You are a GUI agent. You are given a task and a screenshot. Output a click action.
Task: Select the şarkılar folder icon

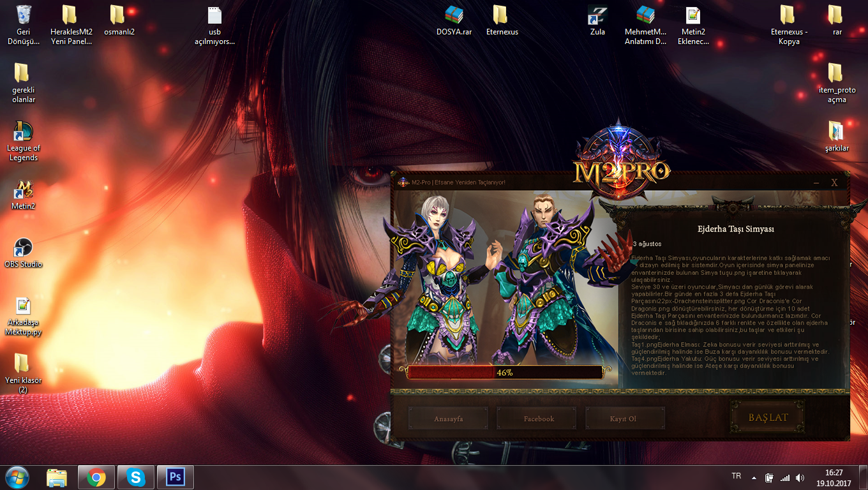click(837, 135)
